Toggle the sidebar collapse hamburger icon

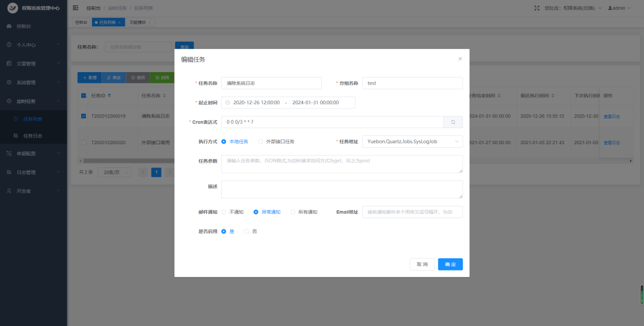(x=76, y=8)
